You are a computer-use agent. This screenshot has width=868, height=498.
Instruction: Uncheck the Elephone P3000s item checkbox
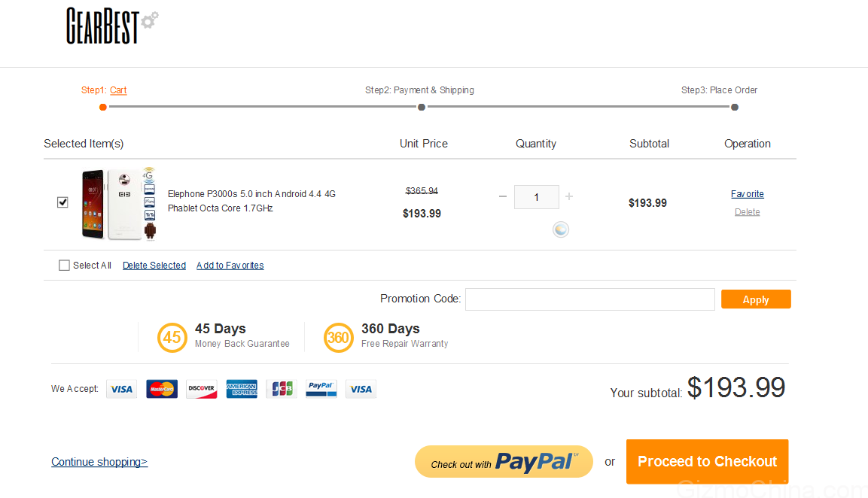63,202
